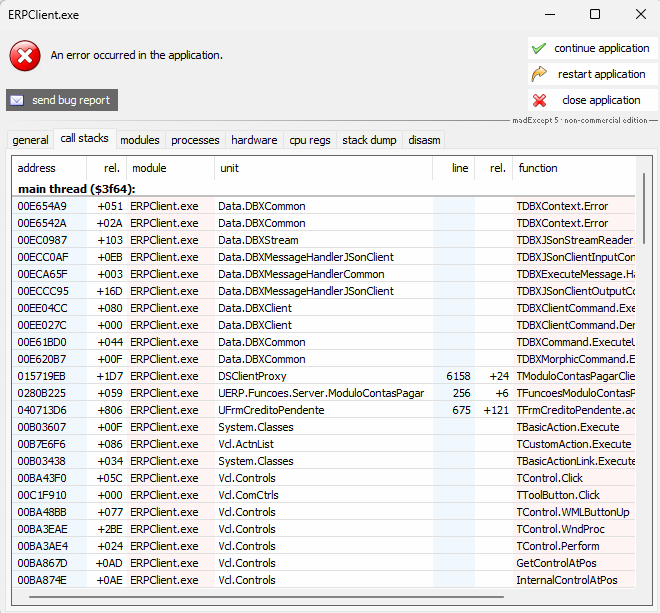The image size is (660, 613).
Task: Show the hardware tab
Action: tap(254, 140)
